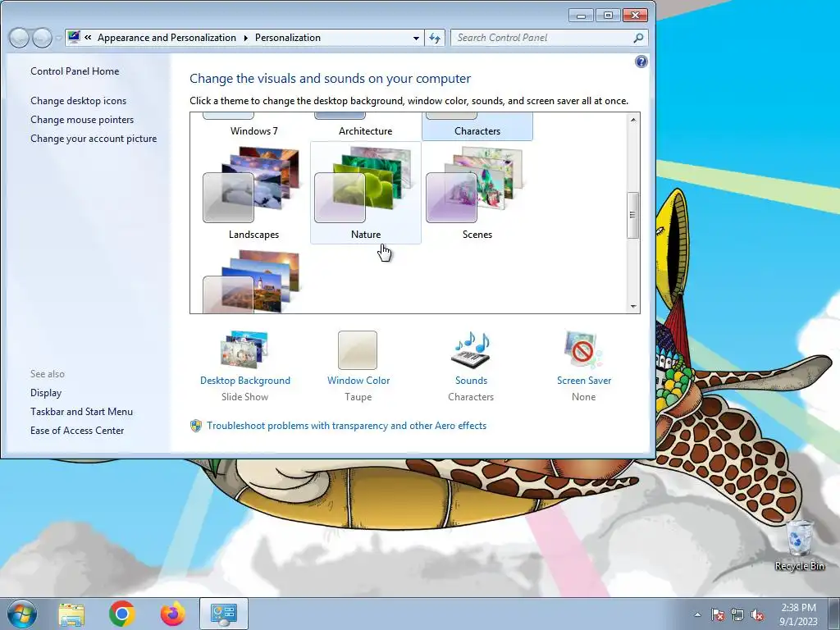840x630 pixels.
Task: Click the Personalization breadcrumb
Action: click(x=288, y=38)
